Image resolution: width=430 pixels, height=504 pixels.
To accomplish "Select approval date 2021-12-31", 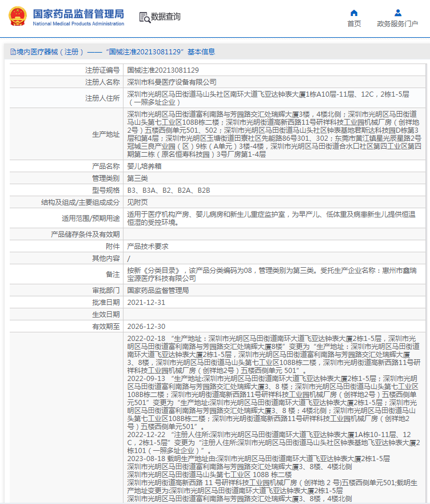I will [146, 303].
